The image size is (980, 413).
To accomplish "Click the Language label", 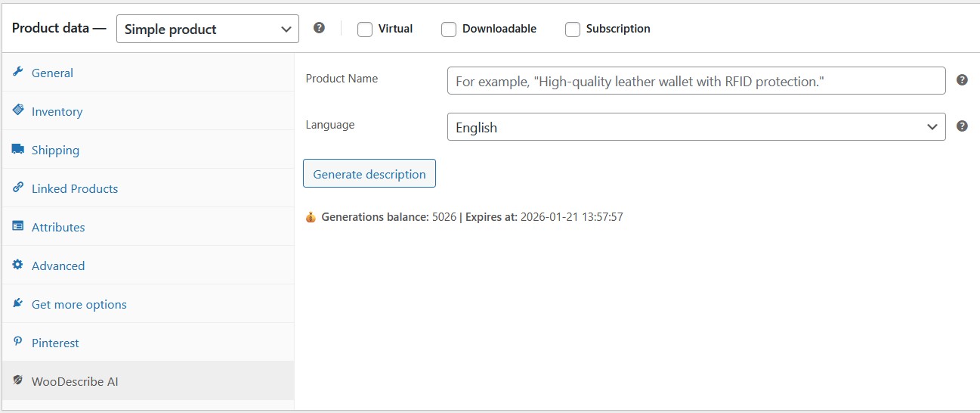I will [330, 125].
